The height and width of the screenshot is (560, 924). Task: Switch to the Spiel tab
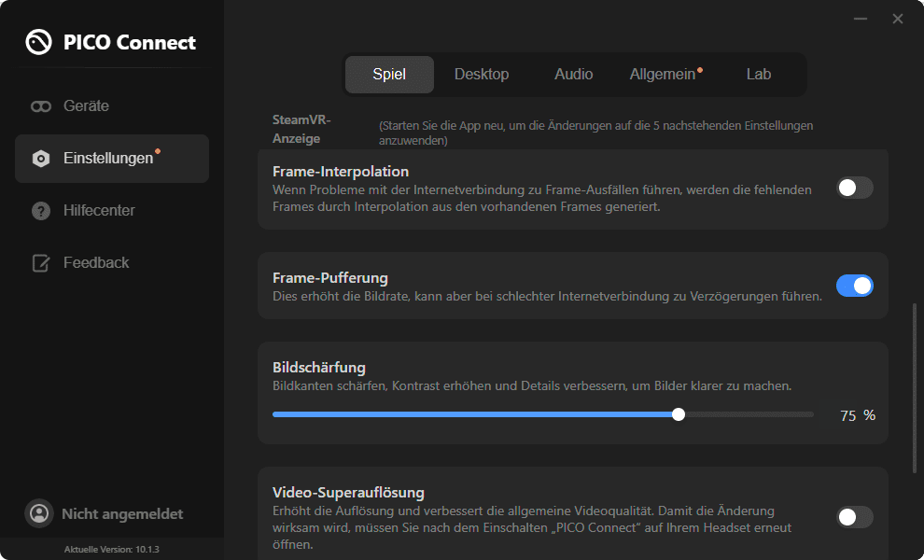(389, 75)
